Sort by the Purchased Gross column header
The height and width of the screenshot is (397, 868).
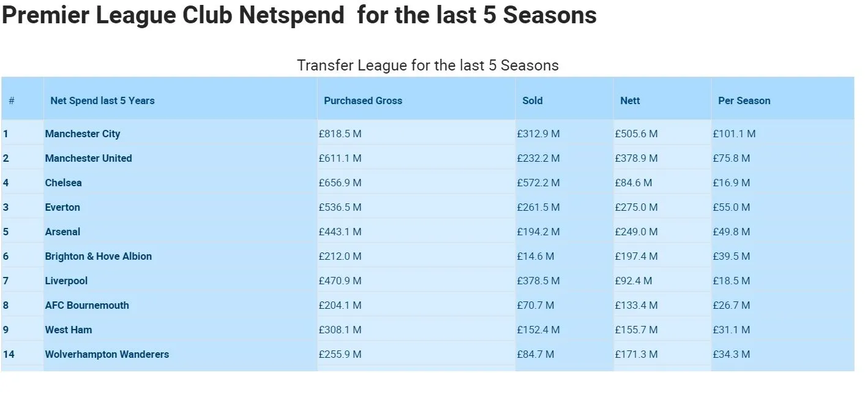pyautogui.click(x=363, y=100)
